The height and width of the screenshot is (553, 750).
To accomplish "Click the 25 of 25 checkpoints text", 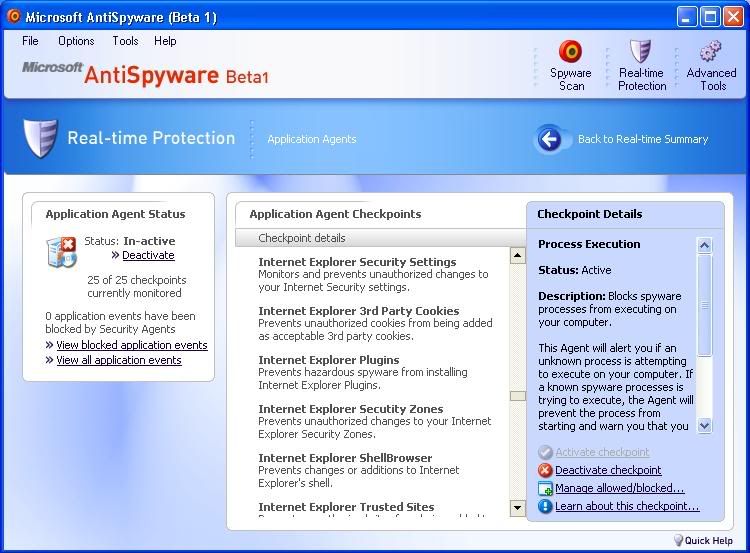I will click(x=136, y=287).
